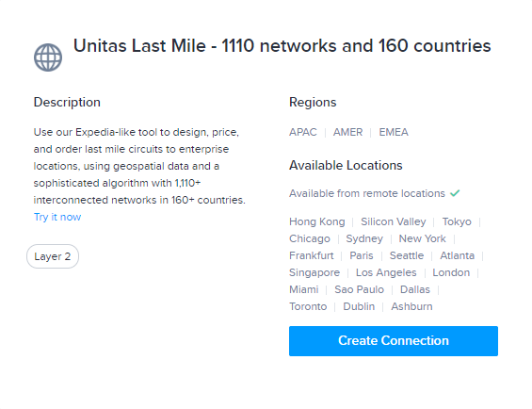Select the New York location
Image resolution: width=532 pixels, height=409 pixels.
pos(422,238)
